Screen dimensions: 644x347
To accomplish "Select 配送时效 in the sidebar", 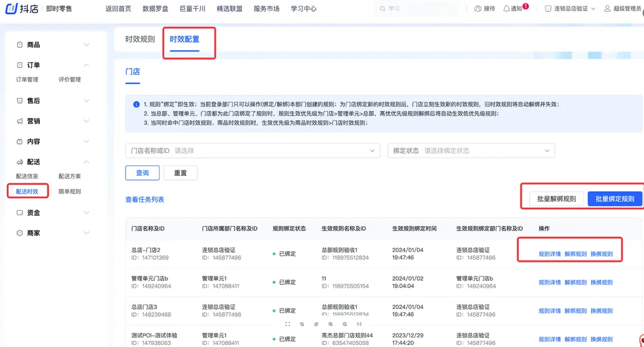I will point(27,191).
